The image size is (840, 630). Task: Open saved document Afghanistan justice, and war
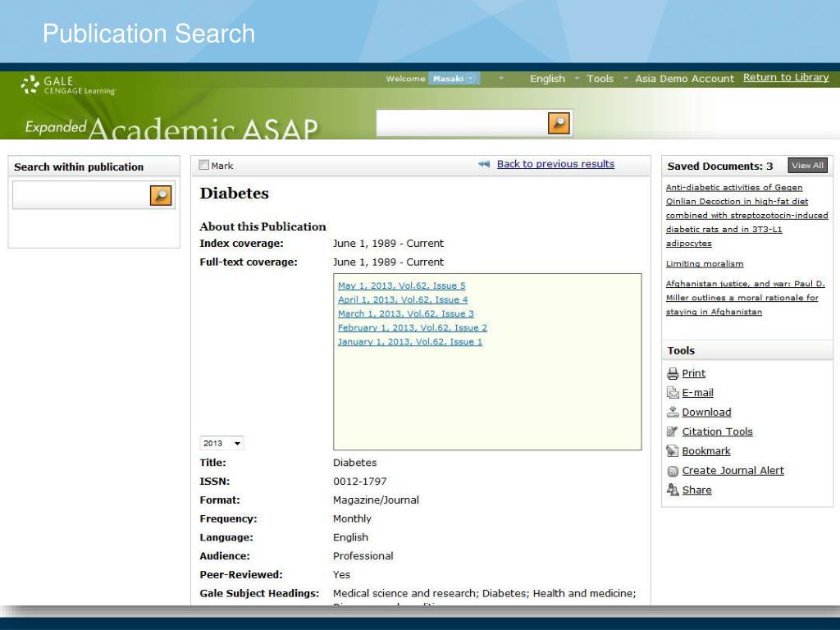point(745,298)
